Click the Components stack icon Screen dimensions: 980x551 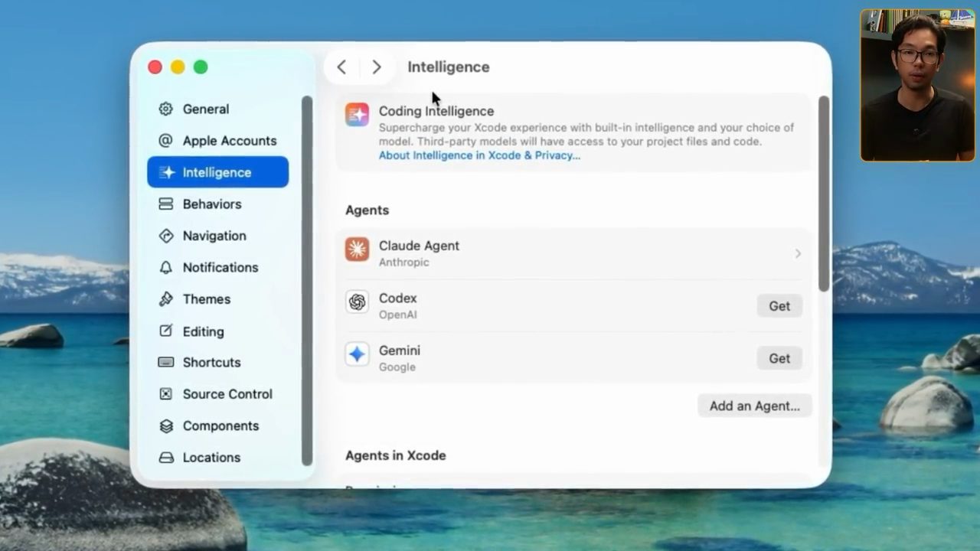(165, 425)
